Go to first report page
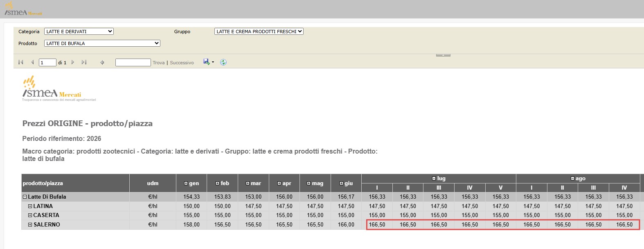 click(21, 62)
